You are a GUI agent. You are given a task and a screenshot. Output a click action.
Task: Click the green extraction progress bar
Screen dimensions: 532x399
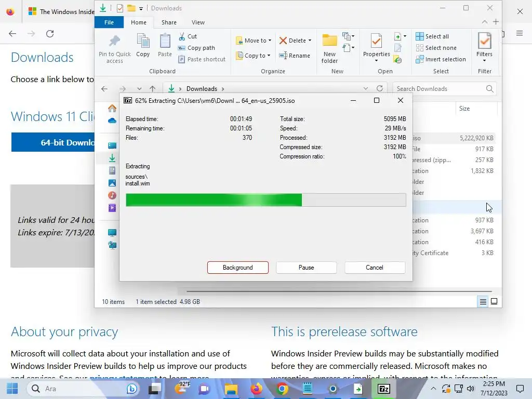(265, 200)
